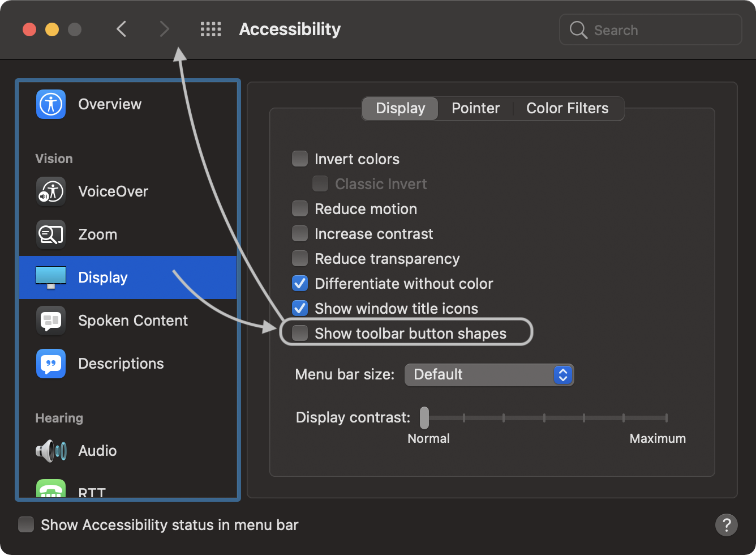The image size is (756, 555).
Task: Go back with the left chevron button
Action: pos(121,29)
